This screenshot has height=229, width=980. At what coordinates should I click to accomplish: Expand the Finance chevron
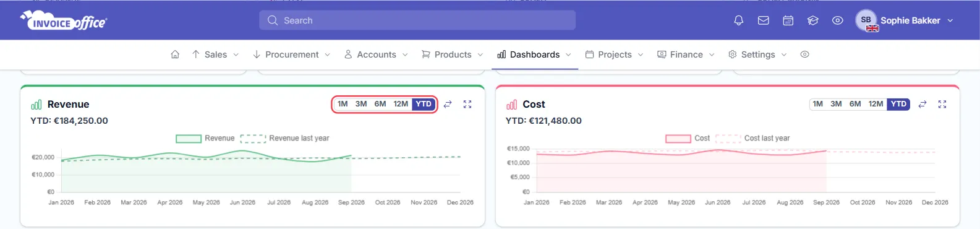click(712, 55)
